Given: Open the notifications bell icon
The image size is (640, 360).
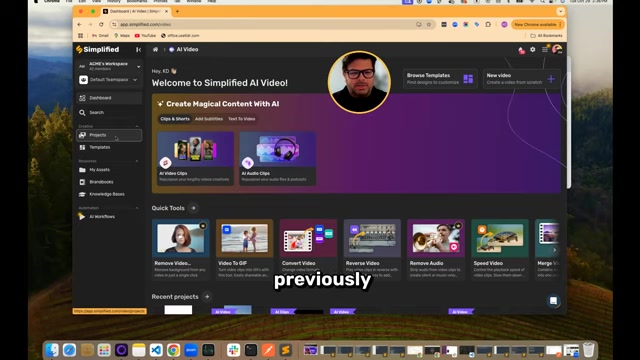Looking at the screenshot, I should pos(521,50).
